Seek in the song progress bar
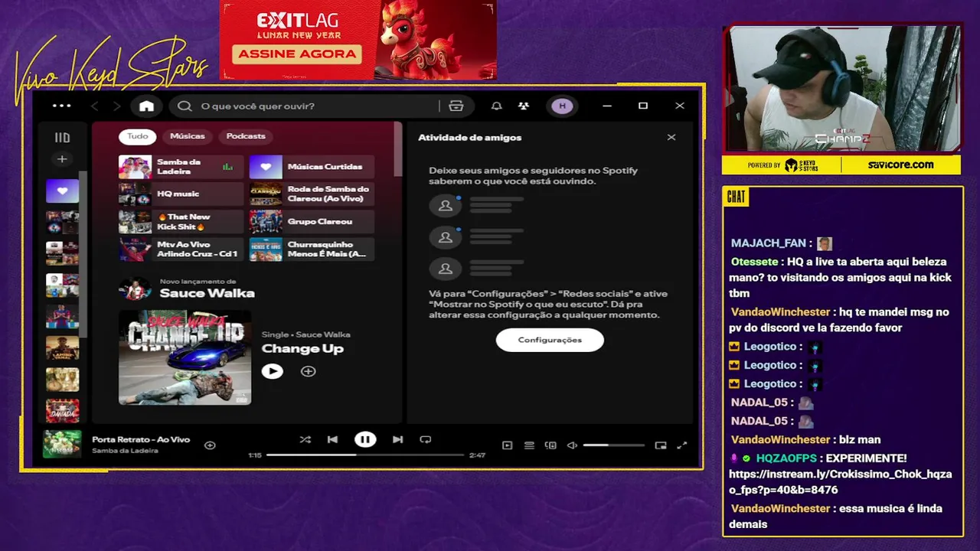This screenshot has width=980, height=551. 365,455
